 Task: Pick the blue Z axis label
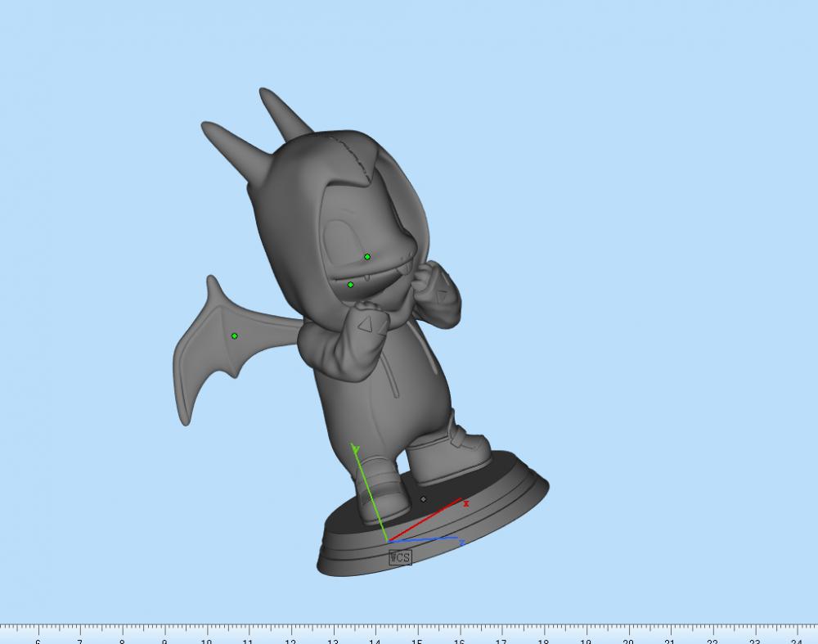[461, 543]
